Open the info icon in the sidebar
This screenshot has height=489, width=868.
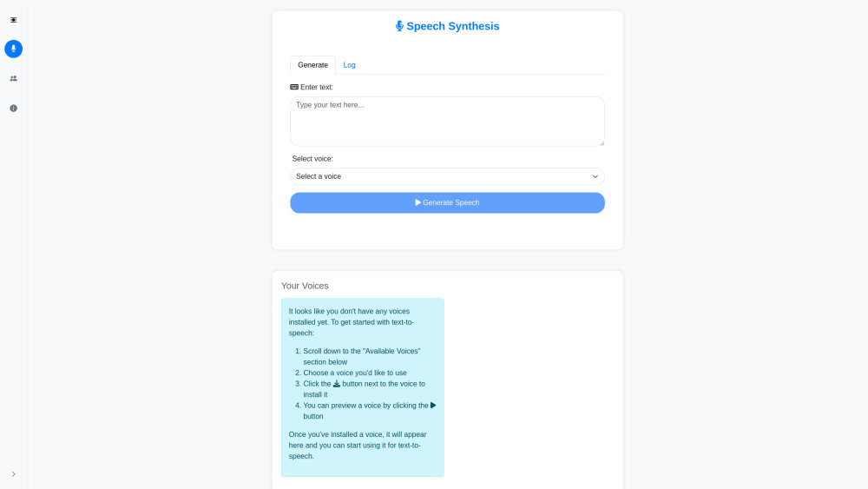(13, 108)
